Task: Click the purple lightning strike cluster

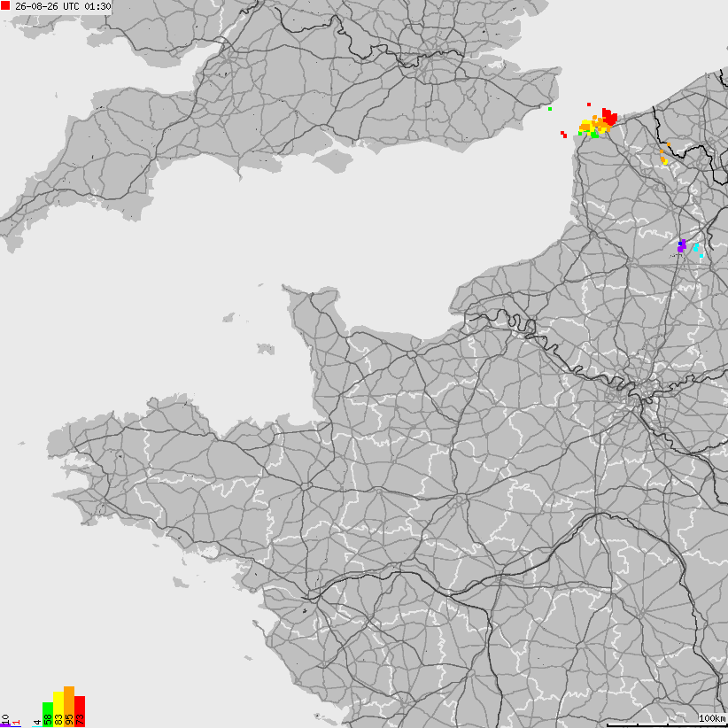Action: pos(682,246)
